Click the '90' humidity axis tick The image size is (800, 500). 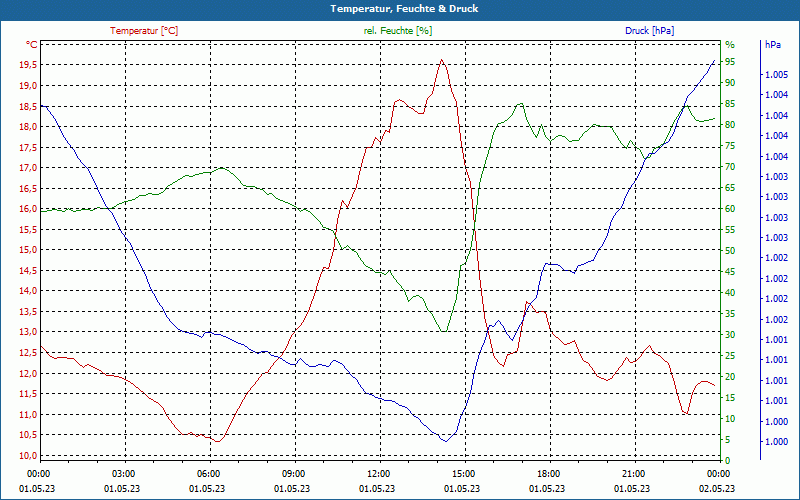coord(730,83)
